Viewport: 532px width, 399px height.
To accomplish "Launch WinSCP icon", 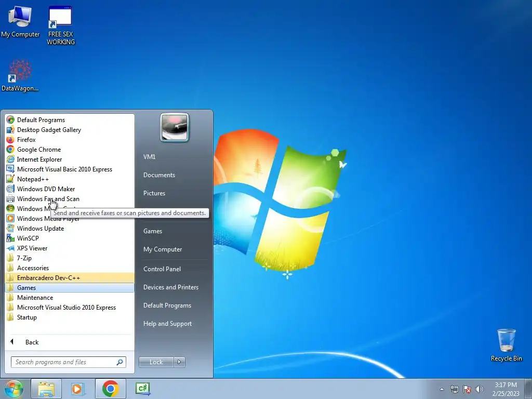I will tap(10, 238).
